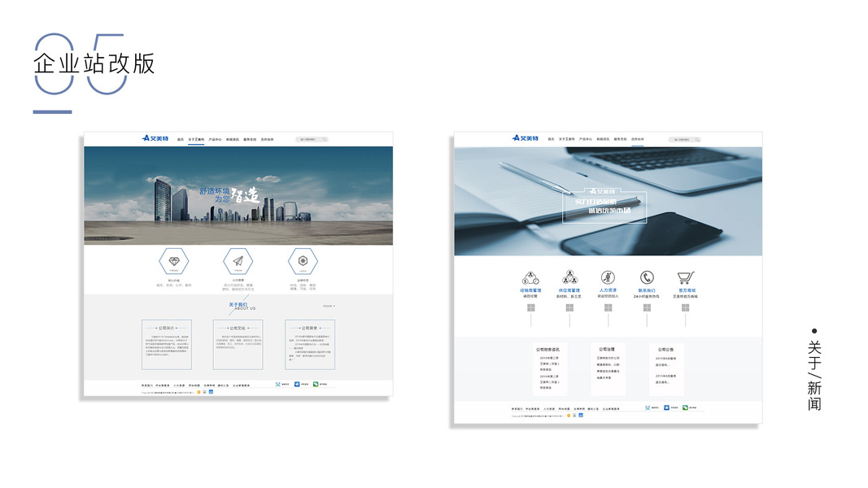Open 合作伙伴 in left mockup navigation
This screenshot has width=868, height=488.
coord(268,139)
